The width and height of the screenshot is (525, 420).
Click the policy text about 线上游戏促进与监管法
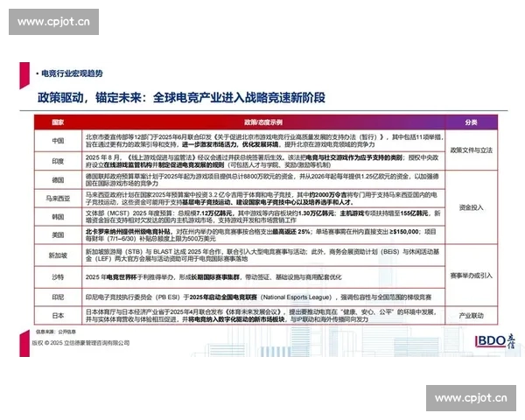point(262,161)
